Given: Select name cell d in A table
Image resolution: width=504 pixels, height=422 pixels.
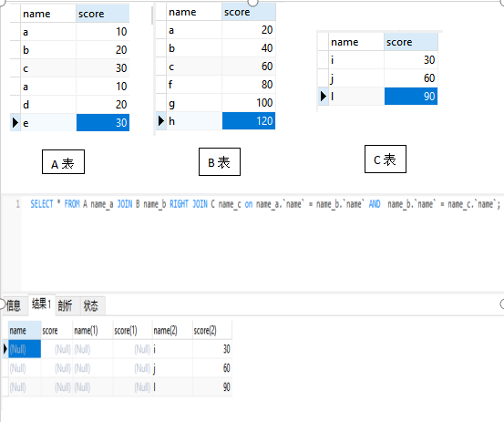Looking at the screenshot, I should [48, 105].
